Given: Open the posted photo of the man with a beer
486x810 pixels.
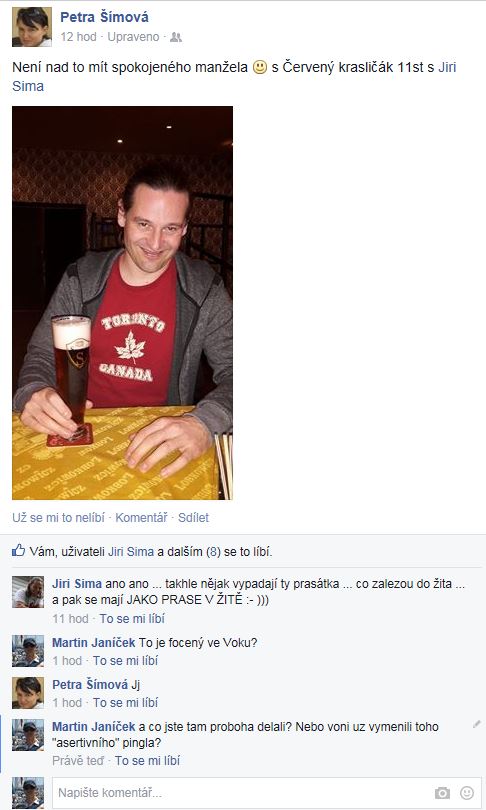Looking at the screenshot, I should coord(122,303).
